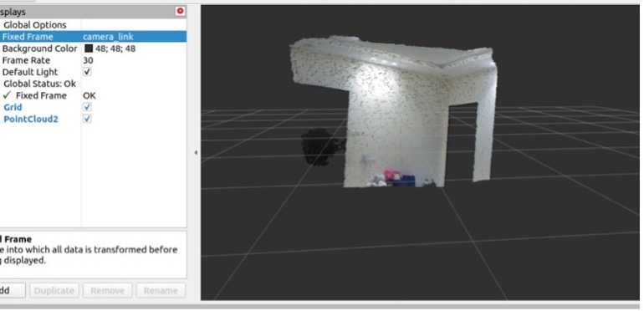Uncheck the PointCloud2 display checkbox

pos(87,119)
